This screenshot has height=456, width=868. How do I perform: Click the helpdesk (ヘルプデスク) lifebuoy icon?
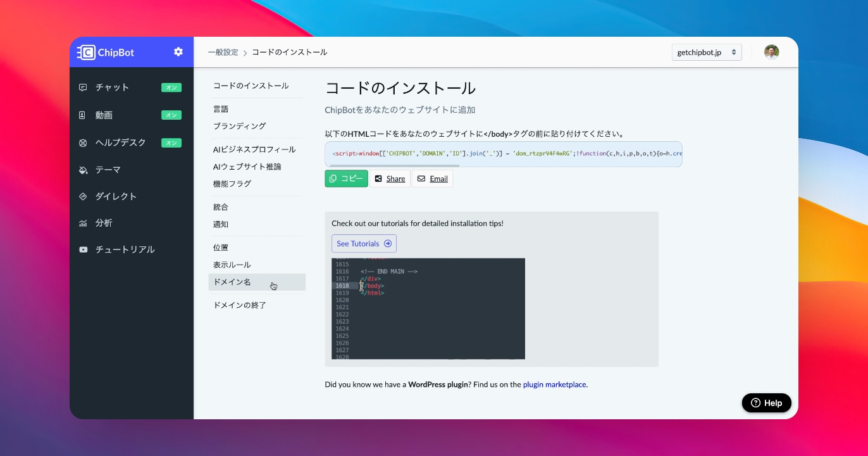click(83, 142)
